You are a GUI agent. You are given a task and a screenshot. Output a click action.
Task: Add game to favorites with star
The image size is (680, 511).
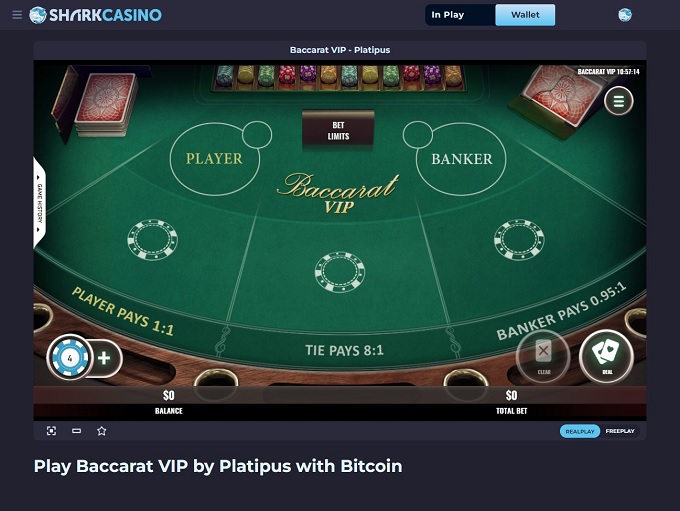click(101, 431)
